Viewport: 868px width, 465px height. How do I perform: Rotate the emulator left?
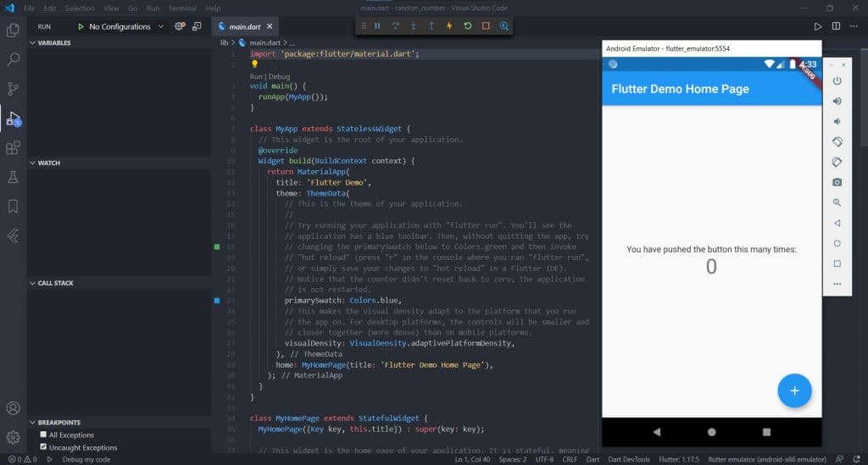pos(837,141)
